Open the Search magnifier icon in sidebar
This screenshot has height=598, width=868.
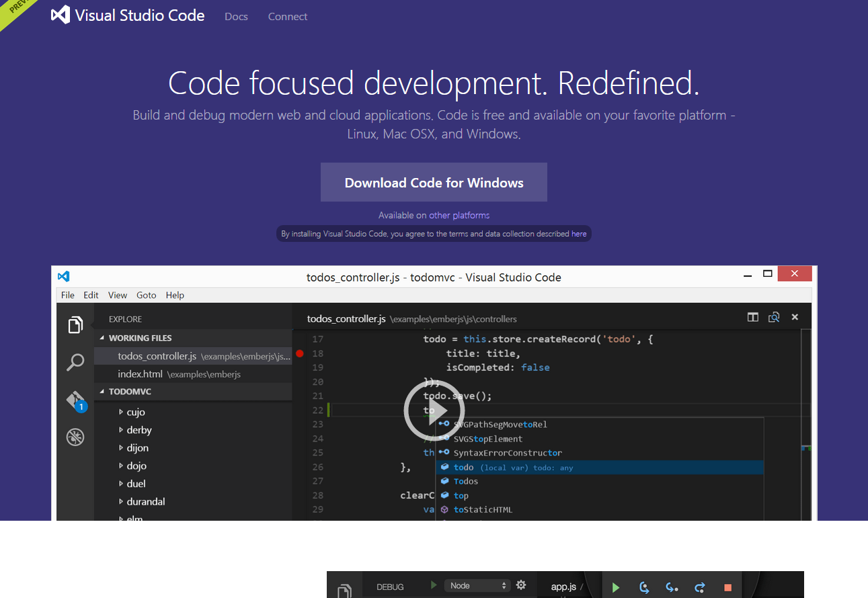pyautogui.click(x=75, y=362)
